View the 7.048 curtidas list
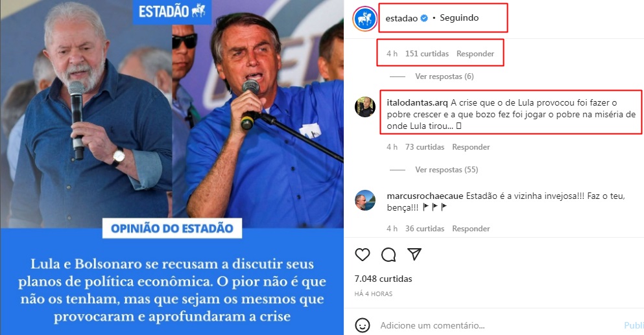This screenshot has width=644, height=335. [x=383, y=279]
